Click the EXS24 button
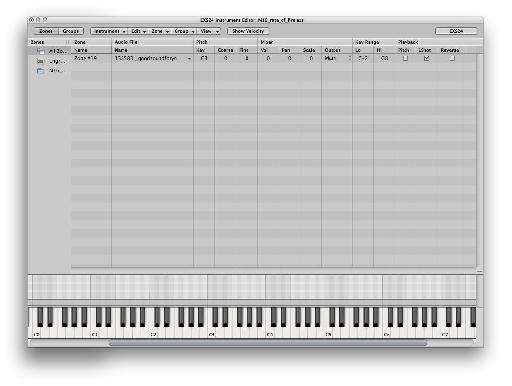Viewport: 512px width, 386px height. click(x=456, y=31)
